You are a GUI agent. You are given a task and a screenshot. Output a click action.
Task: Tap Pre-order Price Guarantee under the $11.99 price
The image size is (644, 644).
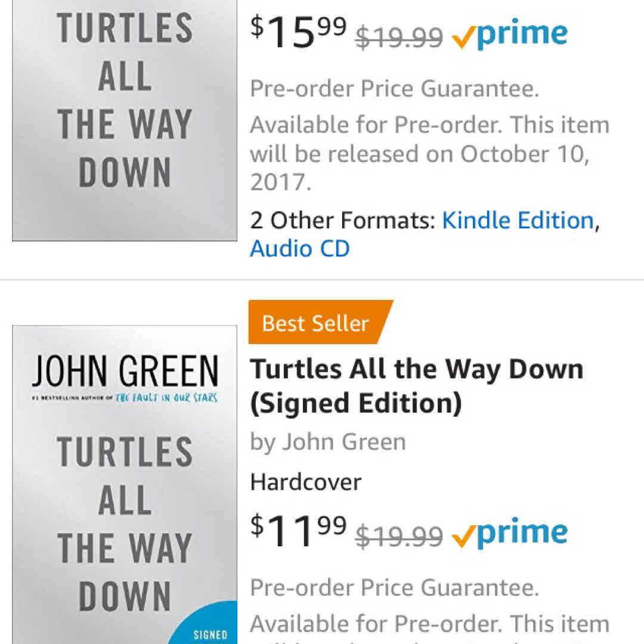click(394, 588)
